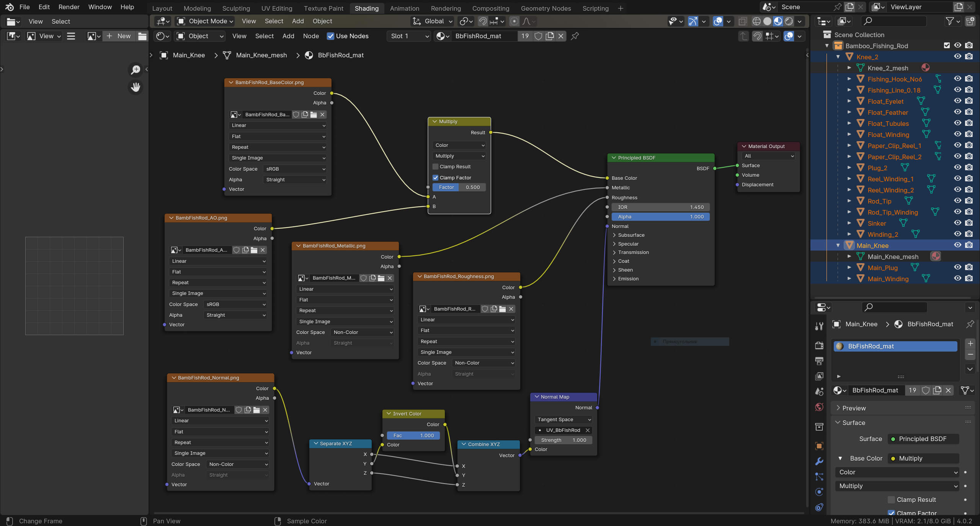Click the pin icon next to BbFishRod_mat
The width and height of the screenshot is (980, 526).
[x=575, y=36]
